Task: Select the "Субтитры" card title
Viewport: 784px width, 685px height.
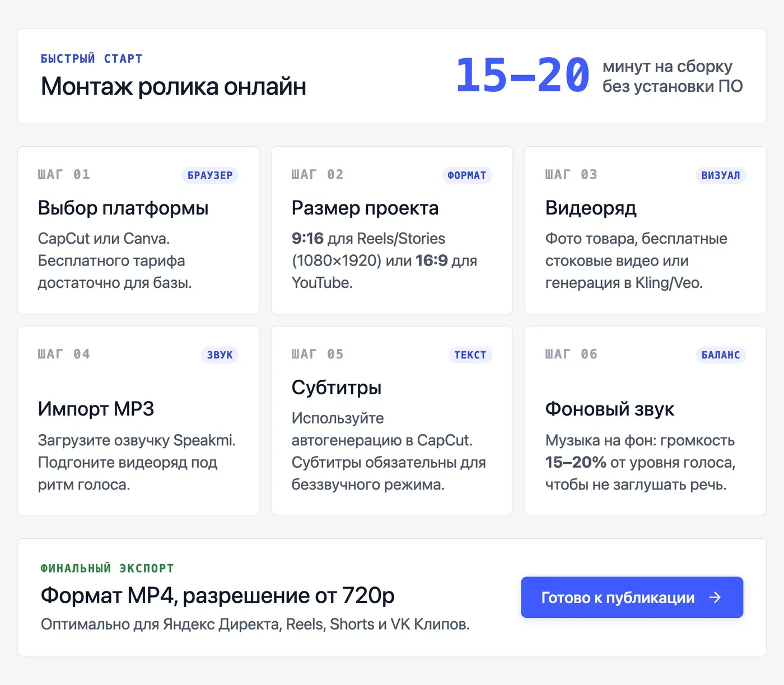Action: [x=337, y=388]
